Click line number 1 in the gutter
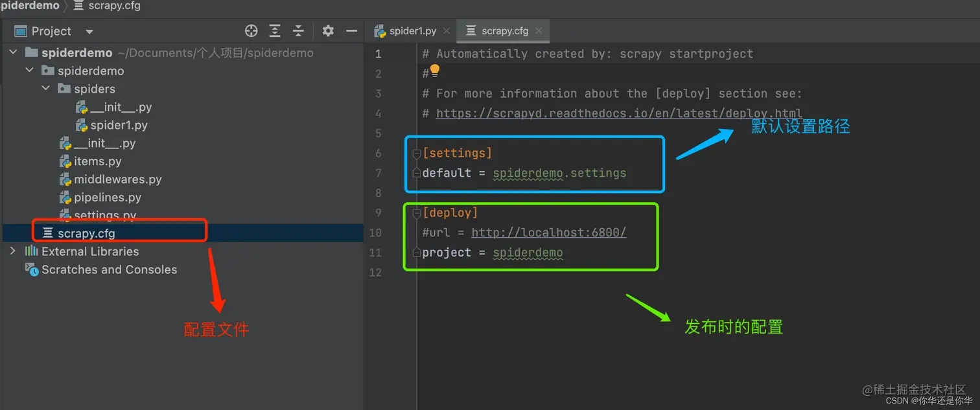This screenshot has width=980, height=410. [x=378, y=54]
